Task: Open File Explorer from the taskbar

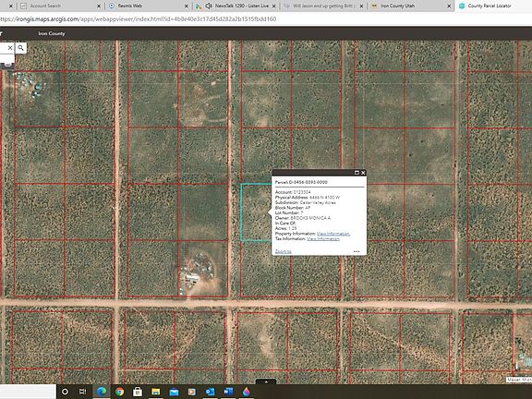Action: [x=156, y=392]
